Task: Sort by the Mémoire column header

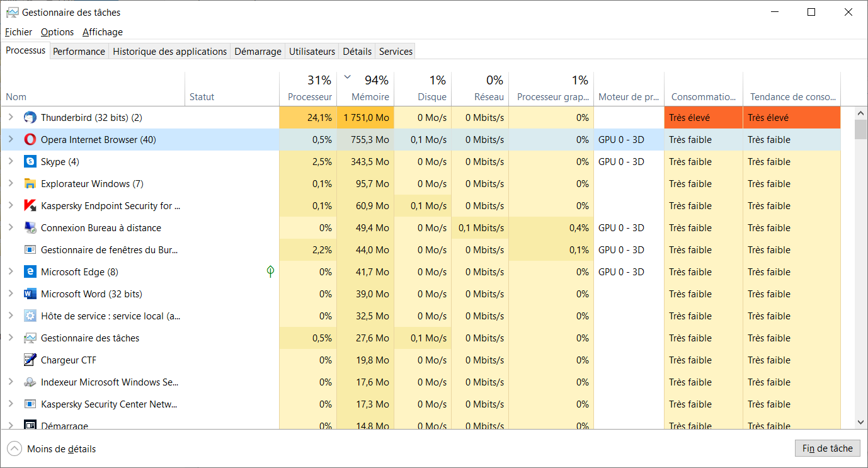Action: click(x=365, y=89)
